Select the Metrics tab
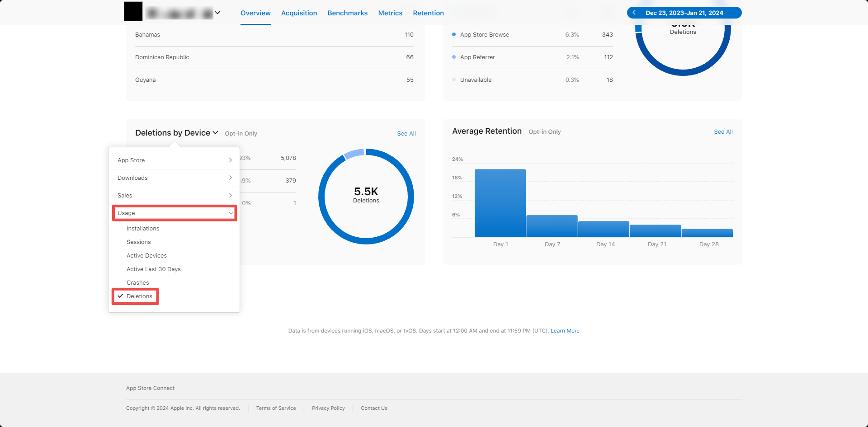The width and height of the screenshot is (868, 427). (390, 13)
